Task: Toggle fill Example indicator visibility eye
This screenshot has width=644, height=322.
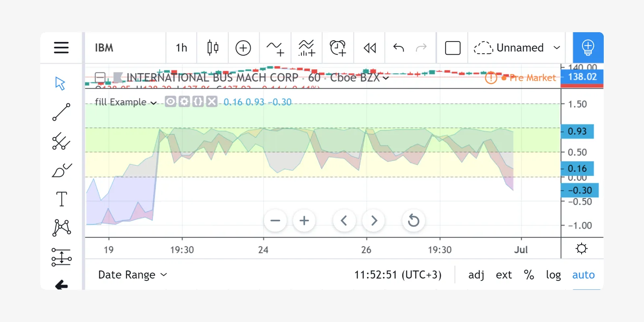Action: pyautogui.click(x=171, y=101)
